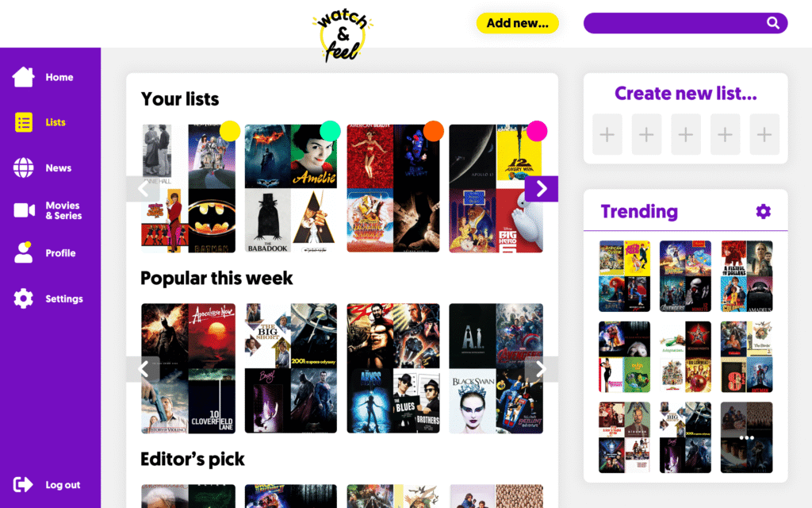Click the Home house icon in sidebar
812x508 pixels.
point(23,77)
